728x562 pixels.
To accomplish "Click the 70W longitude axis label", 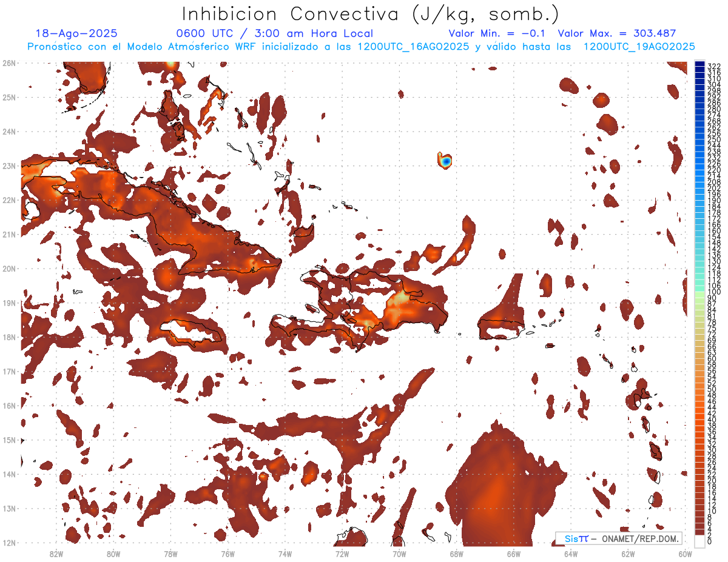I will (399, 554).
